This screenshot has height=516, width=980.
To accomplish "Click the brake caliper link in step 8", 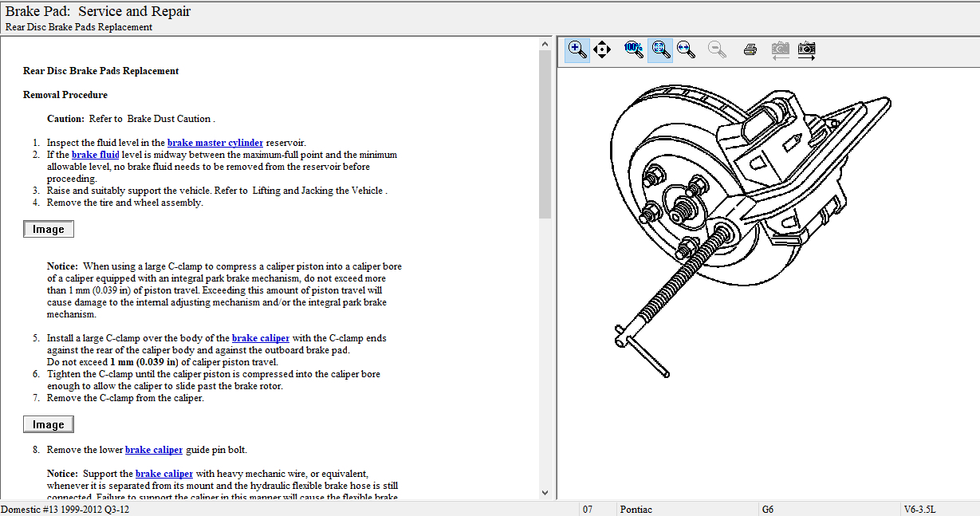I will (x=153, y=450).
